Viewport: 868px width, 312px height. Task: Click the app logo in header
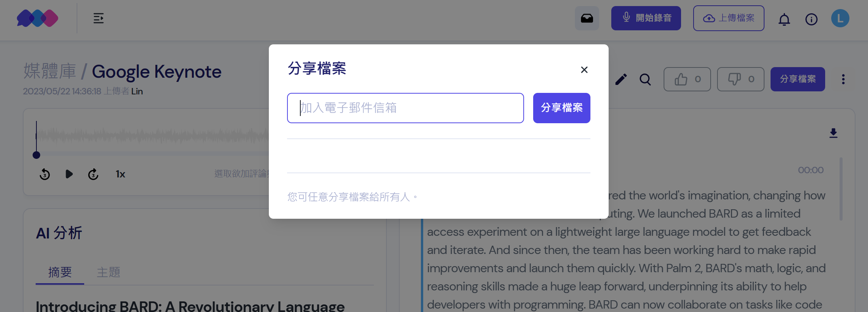(x=38, y=18)
